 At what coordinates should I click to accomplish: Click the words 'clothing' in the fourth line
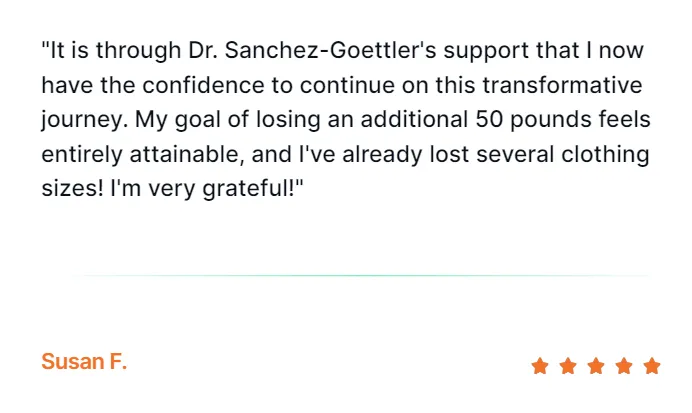(x=605, y=154)
